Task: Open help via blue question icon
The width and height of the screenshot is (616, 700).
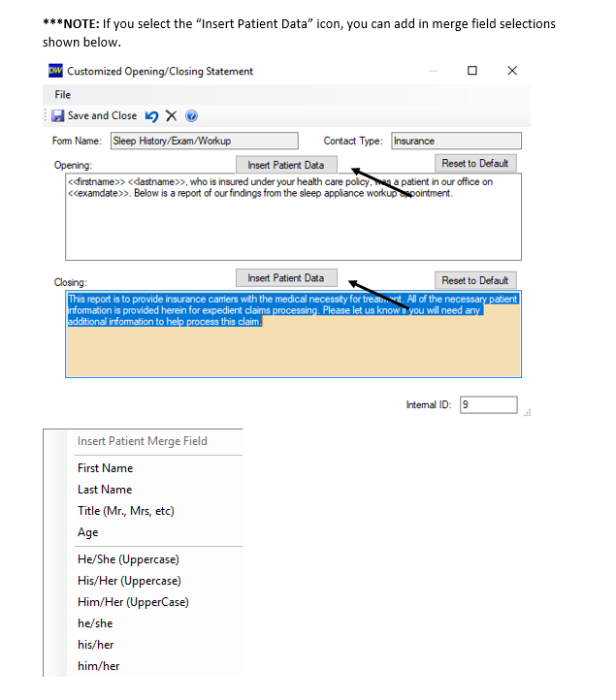Action: (191, 116)
